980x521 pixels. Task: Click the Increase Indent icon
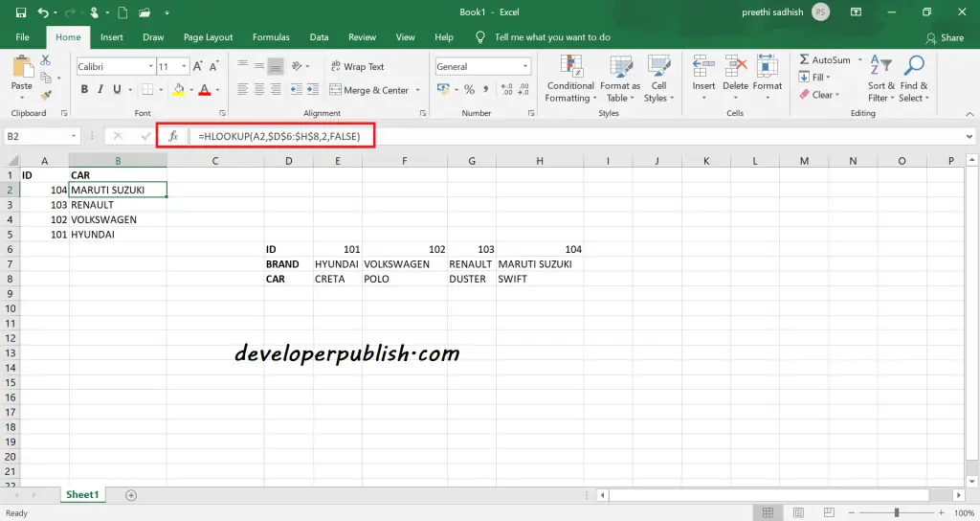point(313,89)
